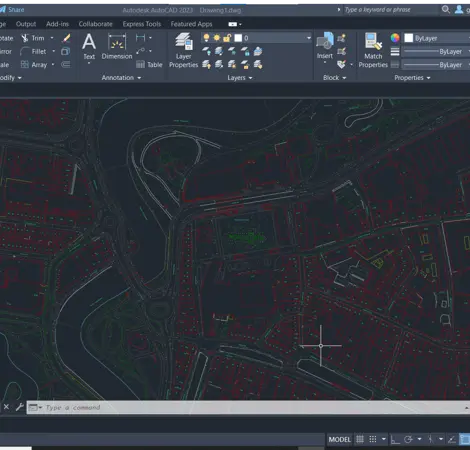Open the linetype ByLayer dropdown
The height and width of the screenshot is (450, 470).
435,65
